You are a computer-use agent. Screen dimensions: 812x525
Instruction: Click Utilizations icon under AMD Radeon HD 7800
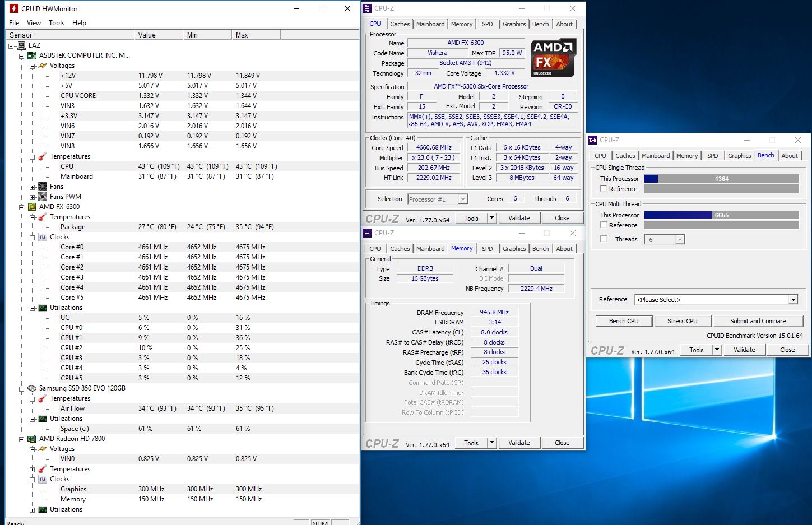click(x=43, y=509)
